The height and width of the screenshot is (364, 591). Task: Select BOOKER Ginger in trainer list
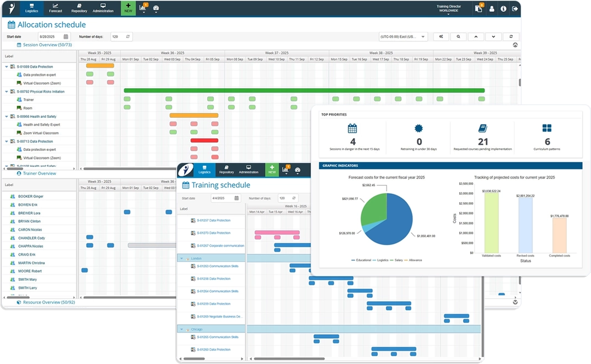tap(30, 197)
